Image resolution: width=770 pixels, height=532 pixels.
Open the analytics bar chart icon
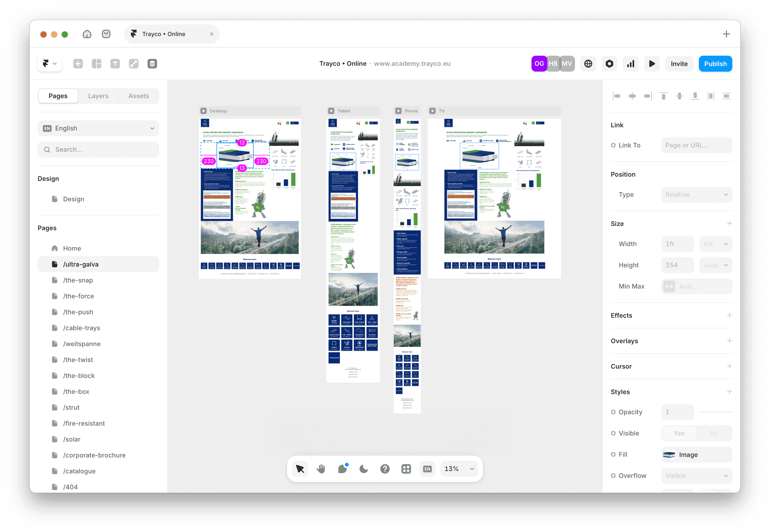[x=630, y=64]
